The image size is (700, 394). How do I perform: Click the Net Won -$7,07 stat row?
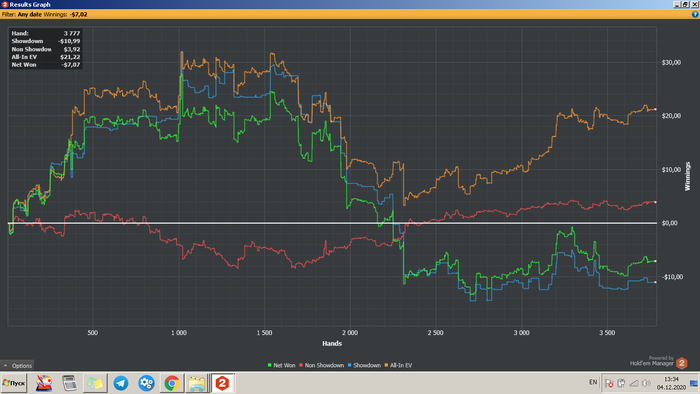(x=46, y=65)
